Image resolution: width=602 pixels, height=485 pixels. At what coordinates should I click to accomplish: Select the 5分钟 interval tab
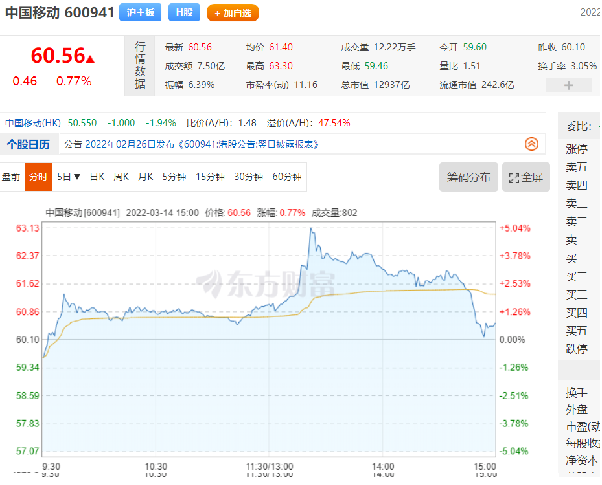pyautogui.click(x=174, y=177)
